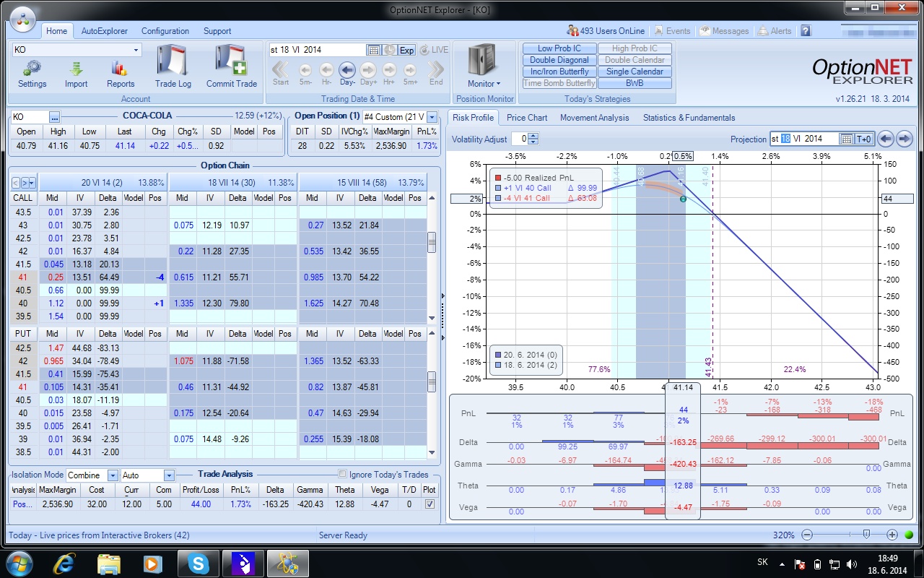Switch to the Home ribbon tab
Image resolution: width=924 pixels, height=578 pixels.
click(x=56, y=31)
